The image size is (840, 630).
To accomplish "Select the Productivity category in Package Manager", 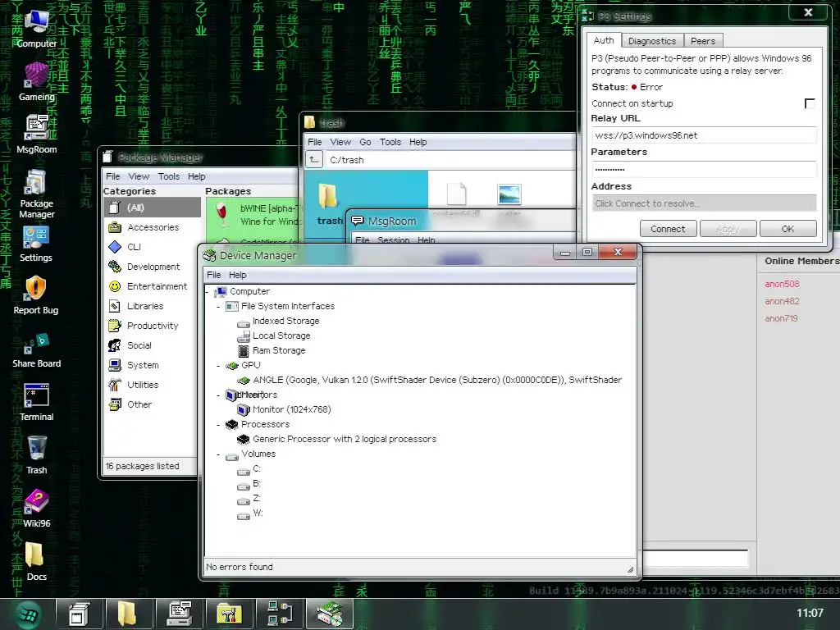I will [x=152, y=326].
